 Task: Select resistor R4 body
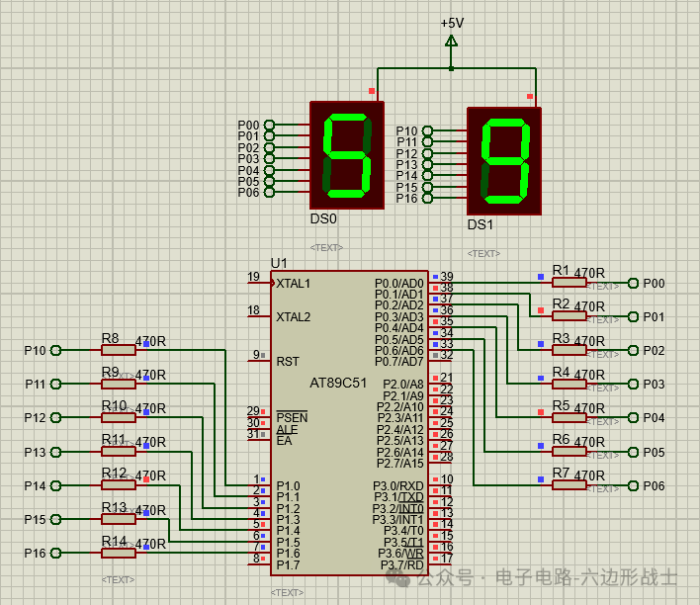[x=569, y=384]
